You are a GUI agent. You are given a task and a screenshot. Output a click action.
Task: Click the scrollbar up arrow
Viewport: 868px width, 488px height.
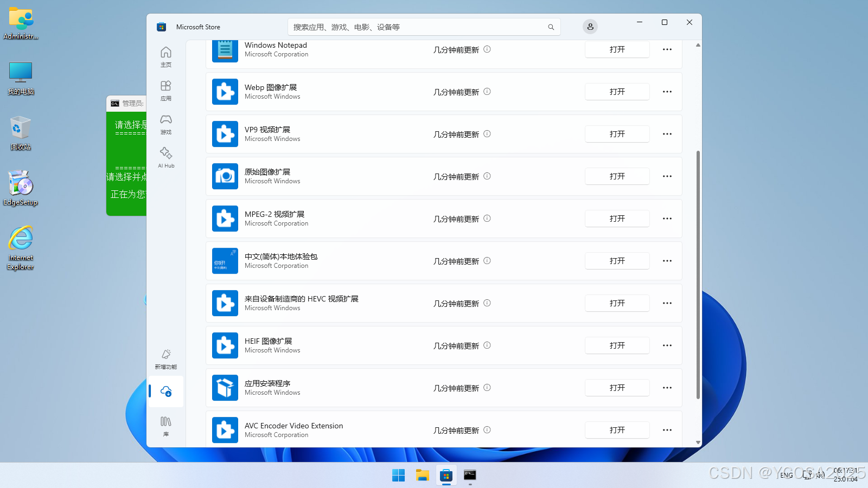click(698, 45)
